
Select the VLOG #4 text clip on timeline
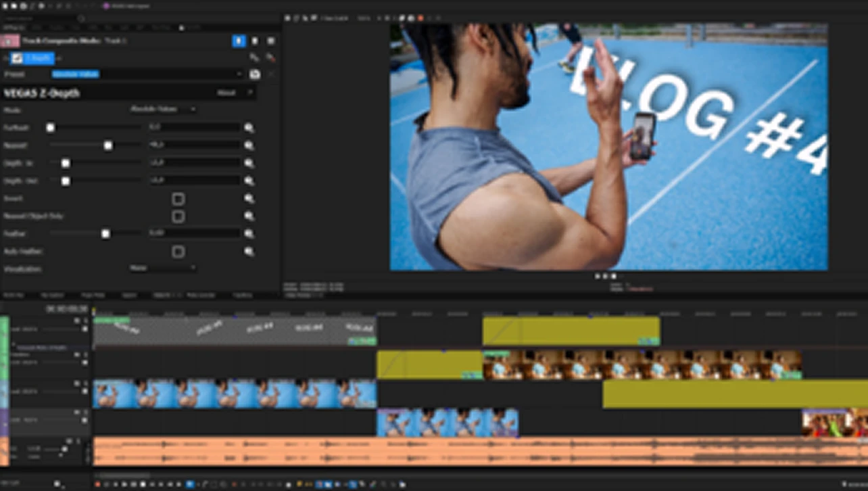click(234, 331)
